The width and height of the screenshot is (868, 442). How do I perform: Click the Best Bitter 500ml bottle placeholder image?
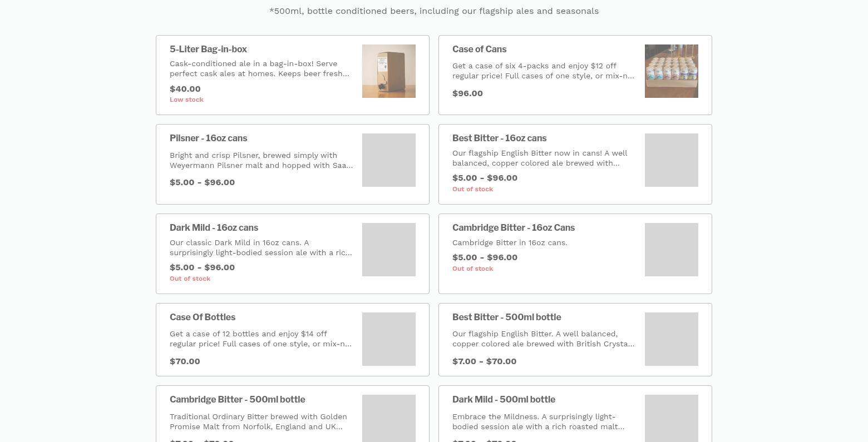click(672, 339)
